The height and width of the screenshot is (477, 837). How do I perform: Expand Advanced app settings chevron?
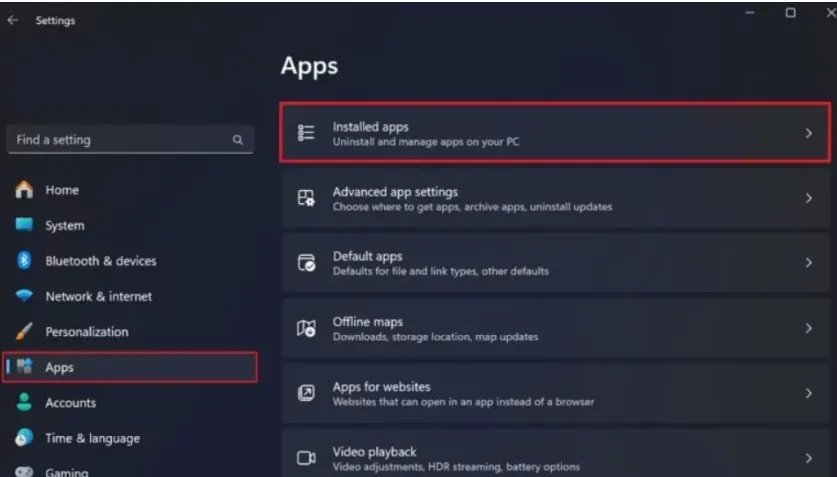click(x=809, y=198)
